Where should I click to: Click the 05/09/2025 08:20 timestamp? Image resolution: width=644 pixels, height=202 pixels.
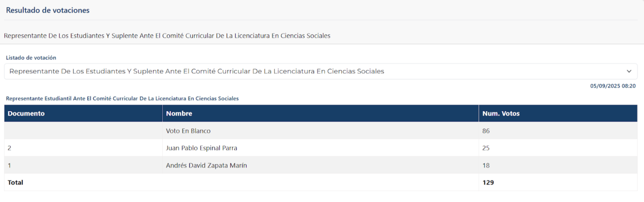pyautogui.click(x=613, y=86)
